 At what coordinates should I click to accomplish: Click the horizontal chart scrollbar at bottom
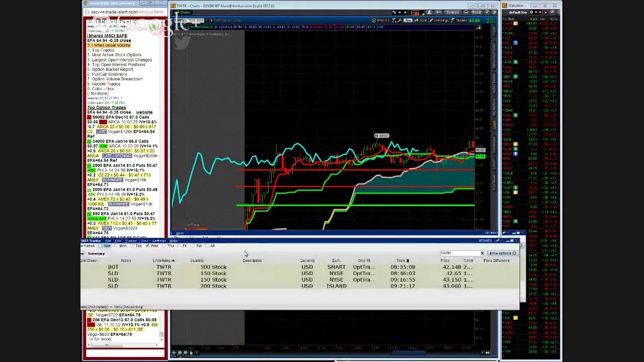[409, 352]
